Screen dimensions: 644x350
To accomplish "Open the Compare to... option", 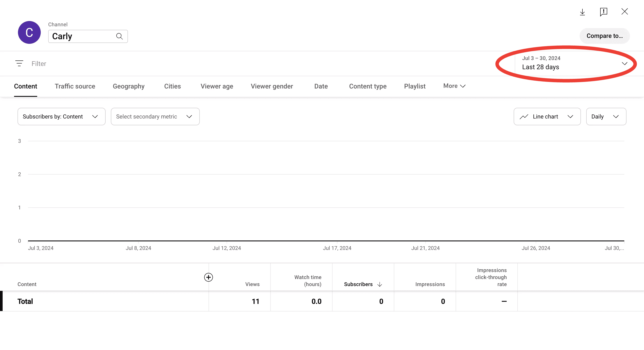I will 605,36.
